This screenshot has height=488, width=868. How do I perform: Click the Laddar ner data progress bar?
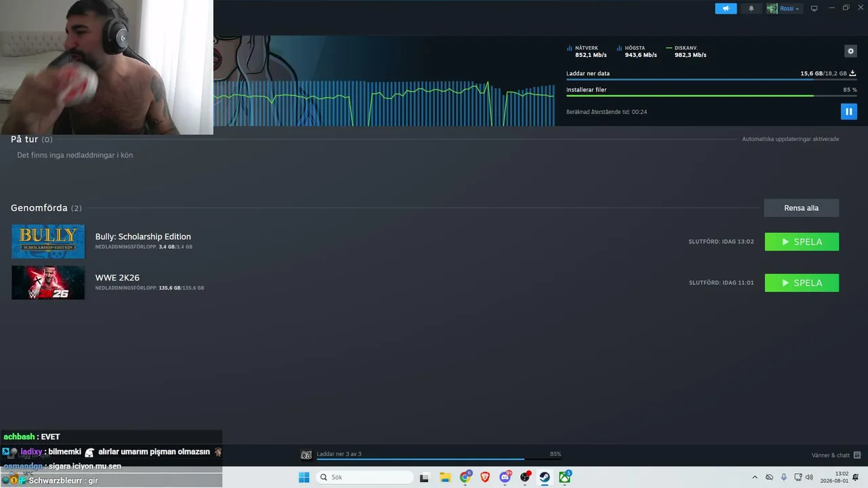pyautogui.click(x=711, y=80)
